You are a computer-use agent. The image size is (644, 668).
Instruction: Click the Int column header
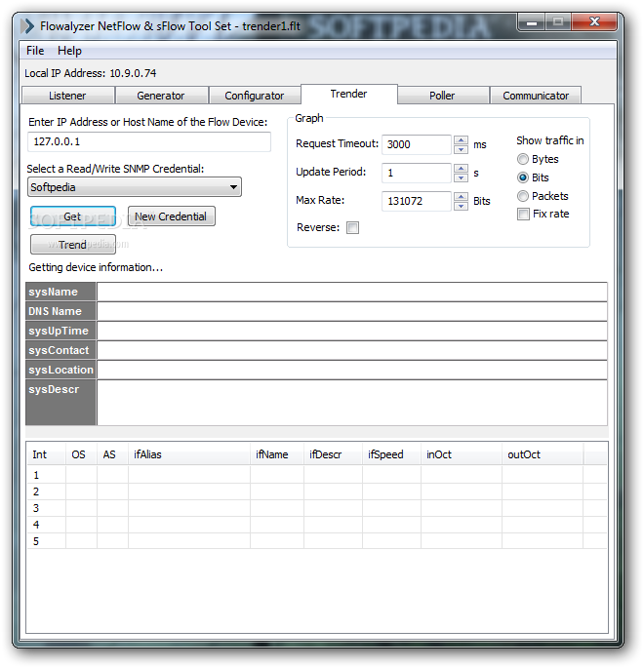point(47,454)
